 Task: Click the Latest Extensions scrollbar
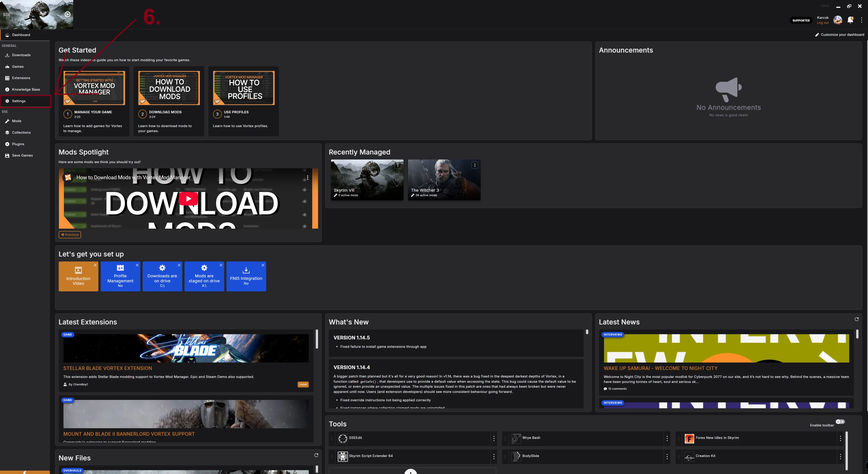coord(317,339)
